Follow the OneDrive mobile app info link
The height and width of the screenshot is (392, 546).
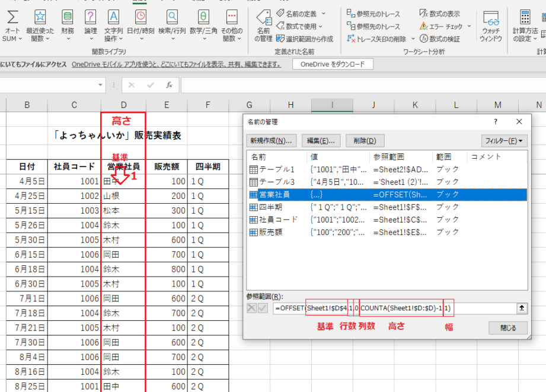pyautogui.click(x=176, y=65)
